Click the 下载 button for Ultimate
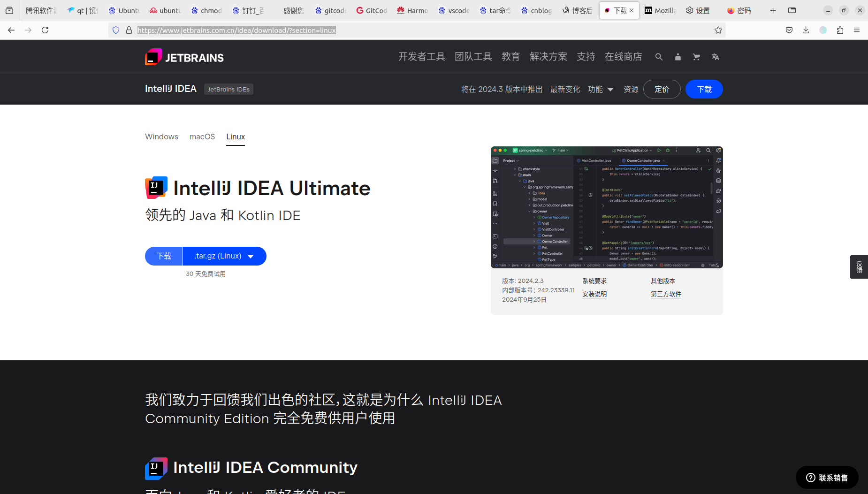This screenshot has height=494, width=868. click(164, 256)
